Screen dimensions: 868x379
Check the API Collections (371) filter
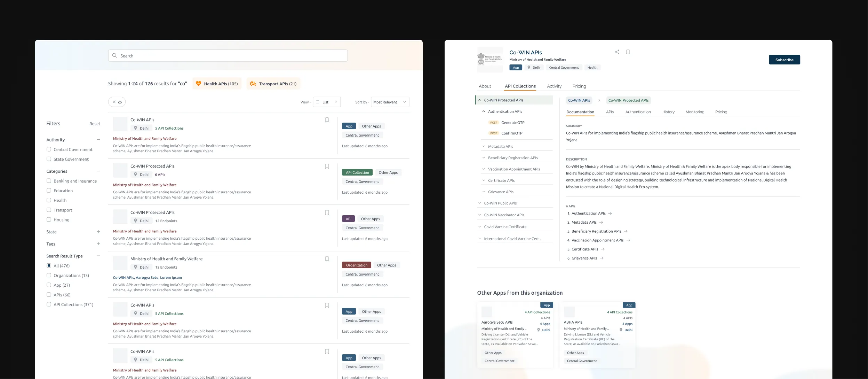(x=49, y=304)
